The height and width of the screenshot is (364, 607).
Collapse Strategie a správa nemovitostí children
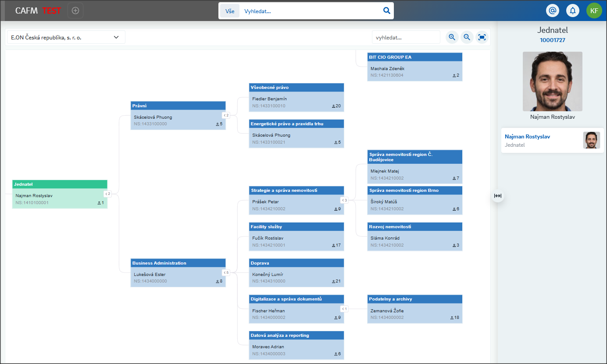tap(344, 200)
